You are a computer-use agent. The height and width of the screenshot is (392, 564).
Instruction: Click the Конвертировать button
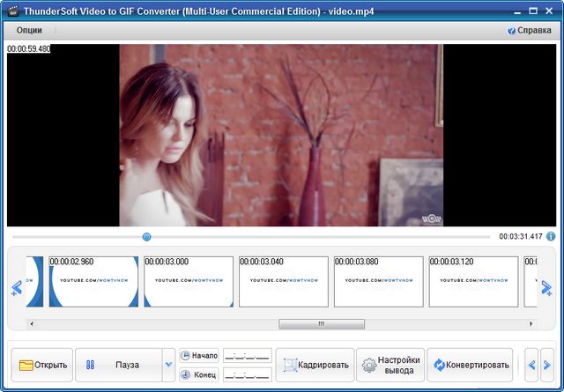(x=471, y=365)
